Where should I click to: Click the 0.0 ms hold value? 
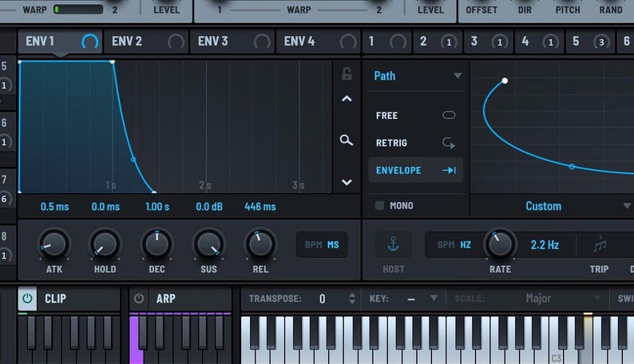point(105,207)
